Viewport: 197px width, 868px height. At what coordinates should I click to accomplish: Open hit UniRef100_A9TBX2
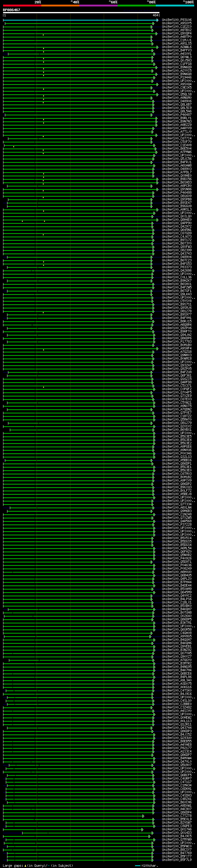coord(177,30)
